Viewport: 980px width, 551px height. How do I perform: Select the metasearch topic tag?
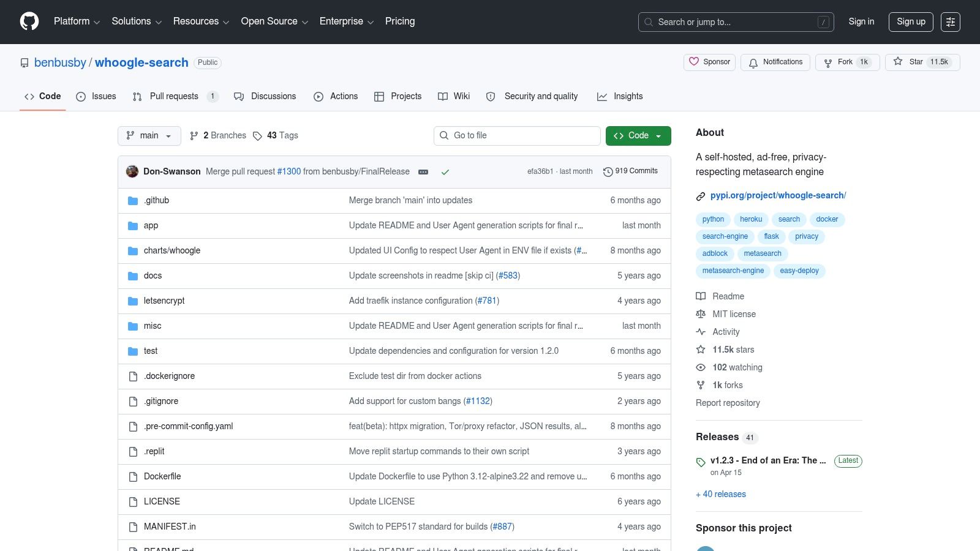763,253
